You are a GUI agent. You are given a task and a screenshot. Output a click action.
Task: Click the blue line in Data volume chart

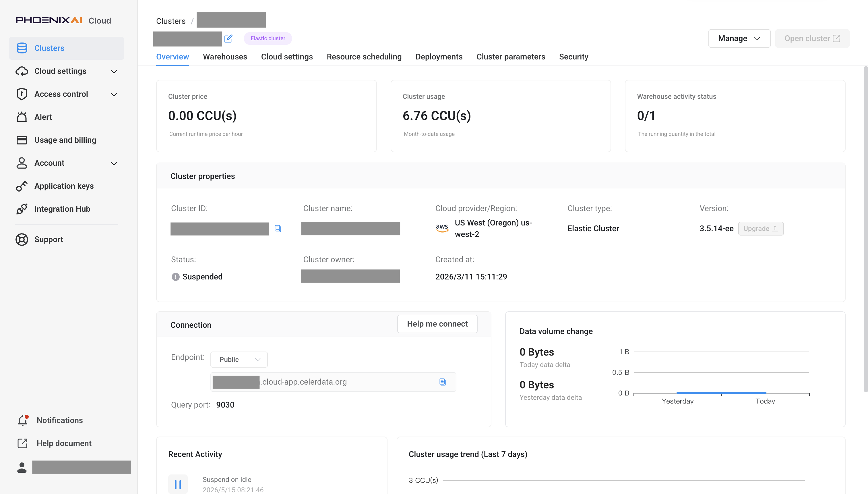tap(721, 393)
